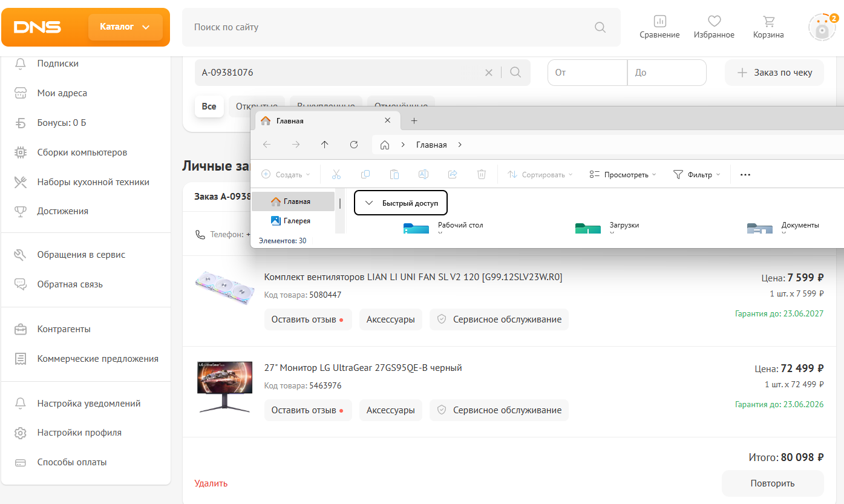
Task: Click the Back arrow in File Explorer
Action: [x=267, y=145]
